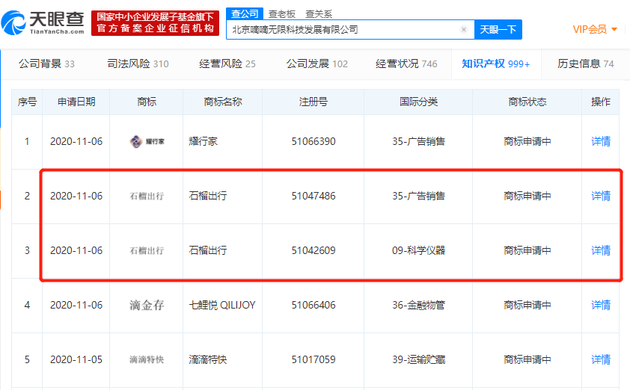Open the 经营风险 section tab
The height and width of the screenshot is (390, 630).
click(x=227, y=63)
